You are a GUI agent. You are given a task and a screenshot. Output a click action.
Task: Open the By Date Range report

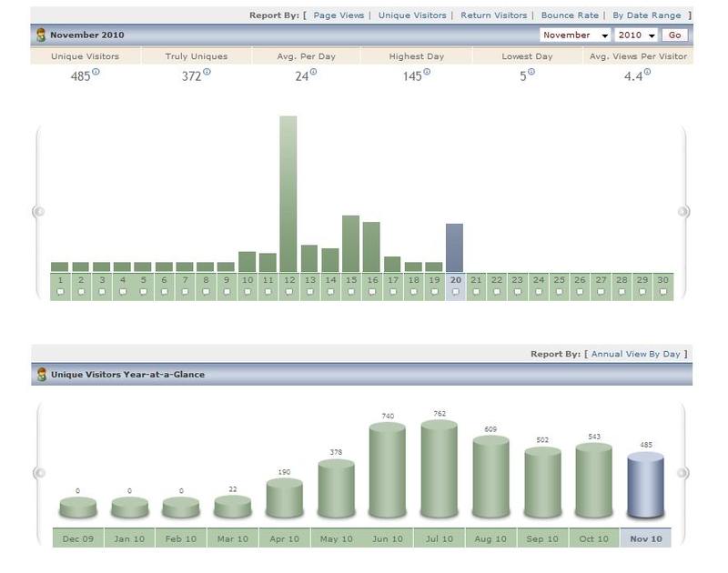pyautogui.click(x=647, y=15)
